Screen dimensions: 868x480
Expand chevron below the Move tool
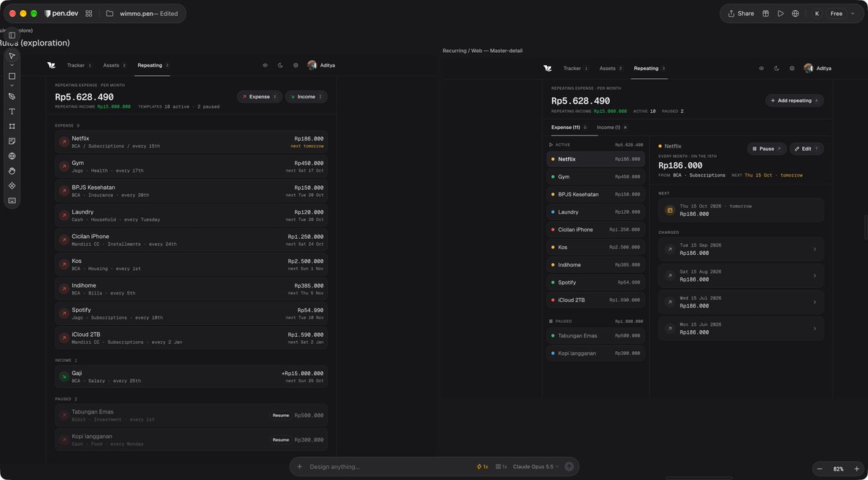point(12,65)
